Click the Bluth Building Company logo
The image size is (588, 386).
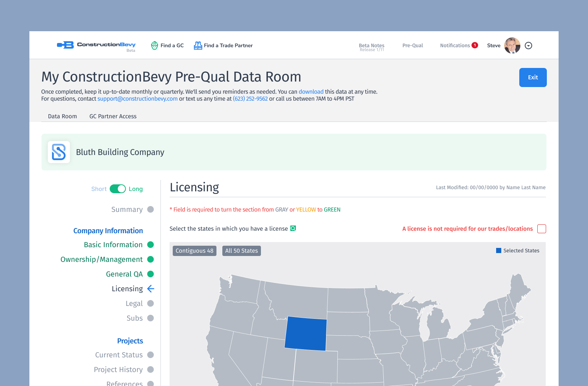59,152
